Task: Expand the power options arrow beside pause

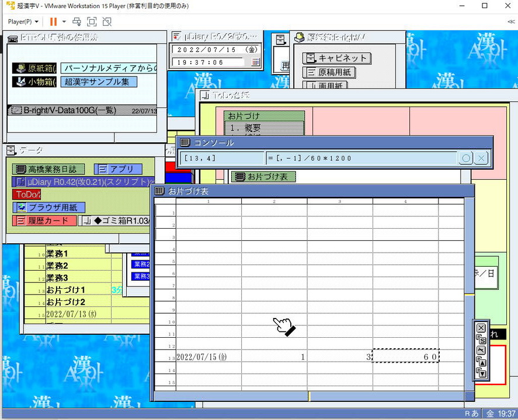Action: coord(64,22)
